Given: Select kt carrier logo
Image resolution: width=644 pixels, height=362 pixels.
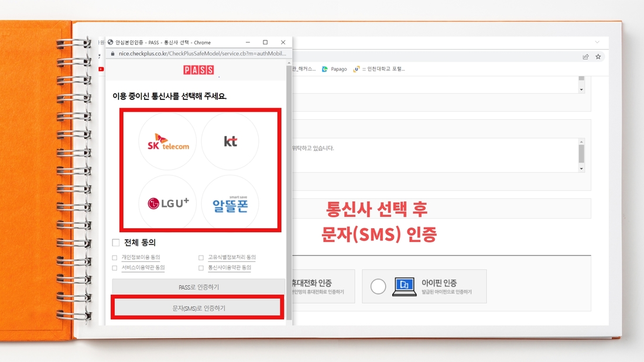Looking at the screenshot, I should pyautogui.click(x=230, y=142).
